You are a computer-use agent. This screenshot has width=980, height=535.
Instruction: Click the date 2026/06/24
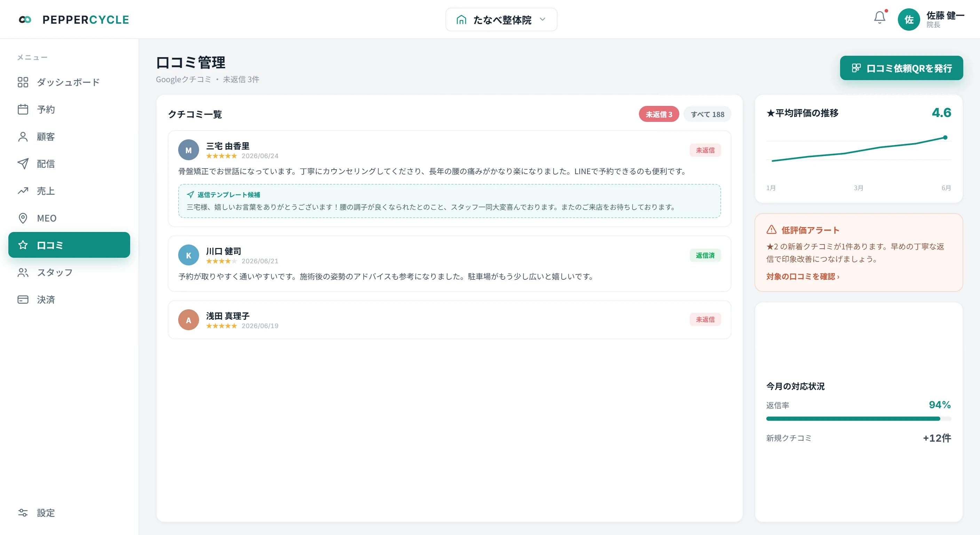(260, 156)
